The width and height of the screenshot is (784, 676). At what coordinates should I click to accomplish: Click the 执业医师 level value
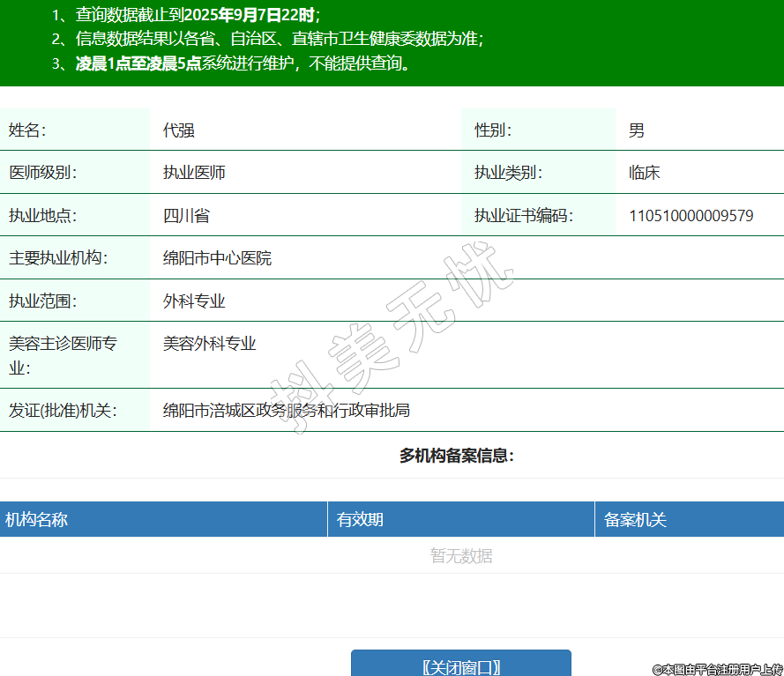click(194, 173)
